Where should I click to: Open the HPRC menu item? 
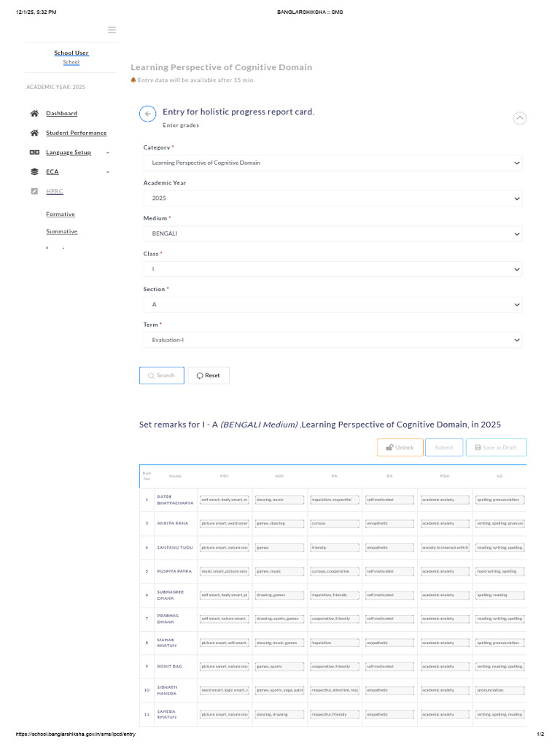[x=54, y=192]
